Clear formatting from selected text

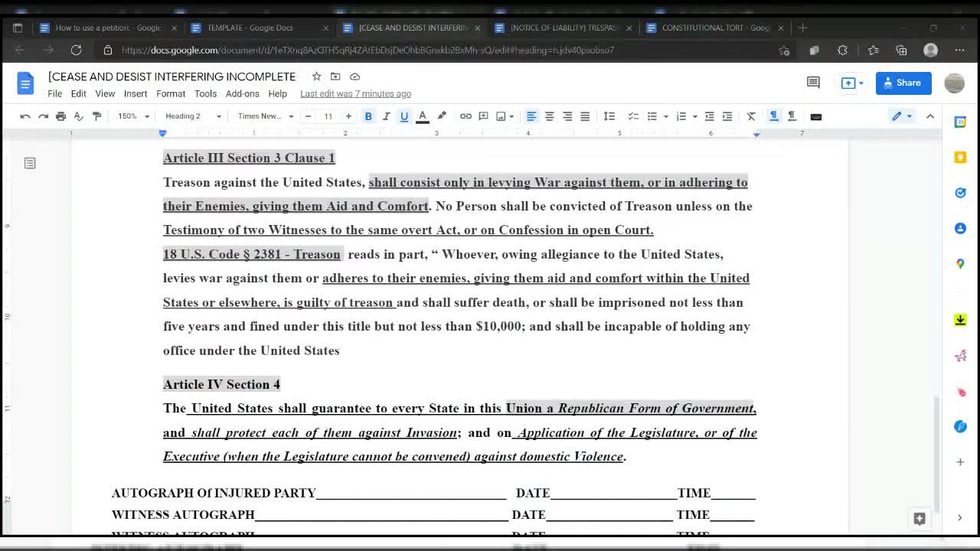[x=751, y=116]
